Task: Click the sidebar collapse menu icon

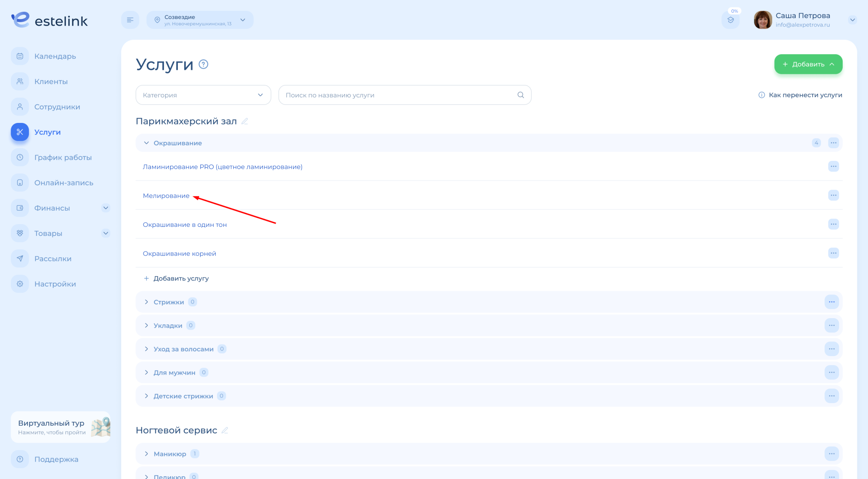Action: [x=130, y=20]
